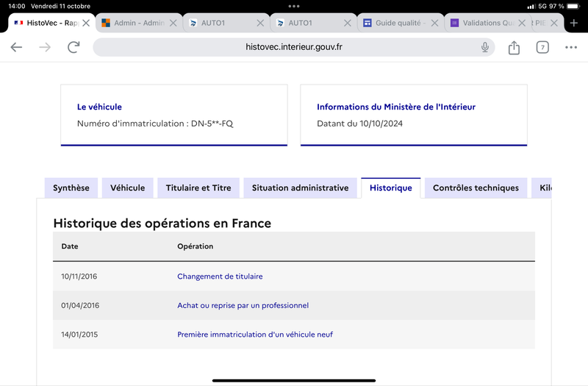Focus the histovec.interieur.gouv.fr address bar
The width and height of the screenshot is (588, 386).
pyautogui.click(x=293, y=47)
